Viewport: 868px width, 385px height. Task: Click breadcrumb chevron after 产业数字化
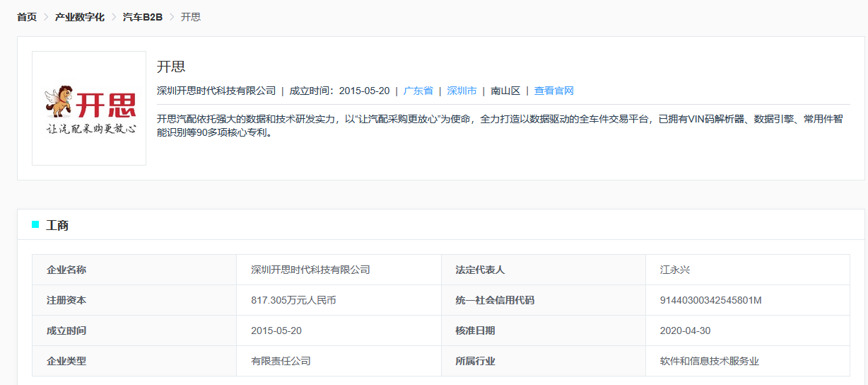pos(114,16)
